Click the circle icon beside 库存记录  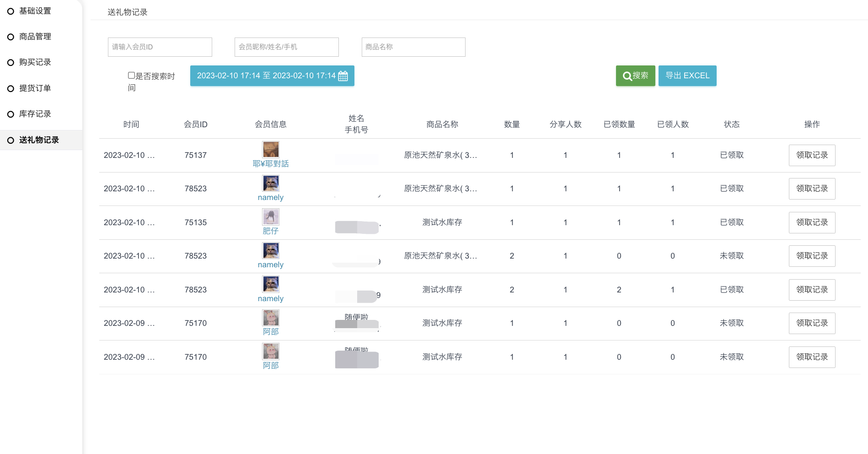pyautogui.click(x=11, y=114)
